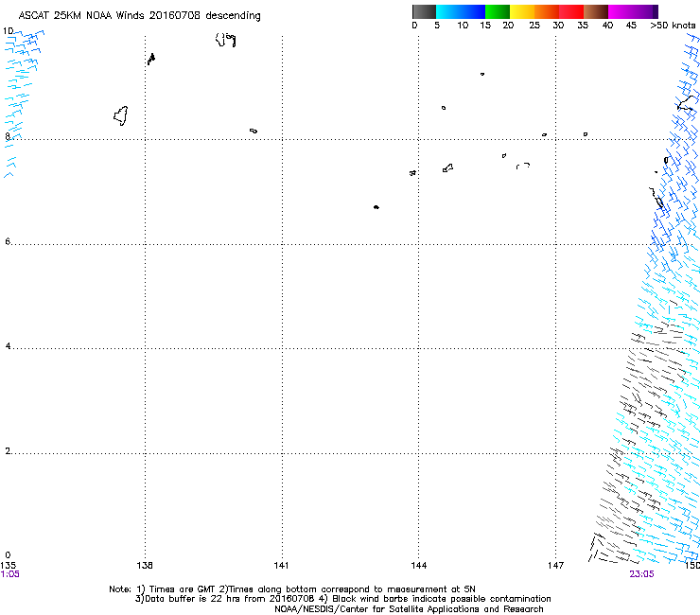Click the 'NOAA/NESDIS/Center for Satellite Applications and Research' credit

(x=409, y=609)
